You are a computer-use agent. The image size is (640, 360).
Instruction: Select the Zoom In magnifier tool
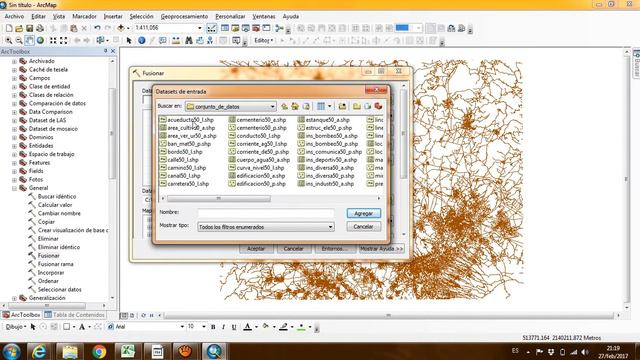(x=9, y=40)
